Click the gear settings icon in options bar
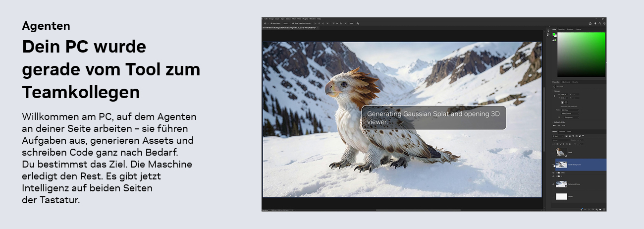Image resolution: width=644 pixels, height=229 pixels. click(358, 23)
